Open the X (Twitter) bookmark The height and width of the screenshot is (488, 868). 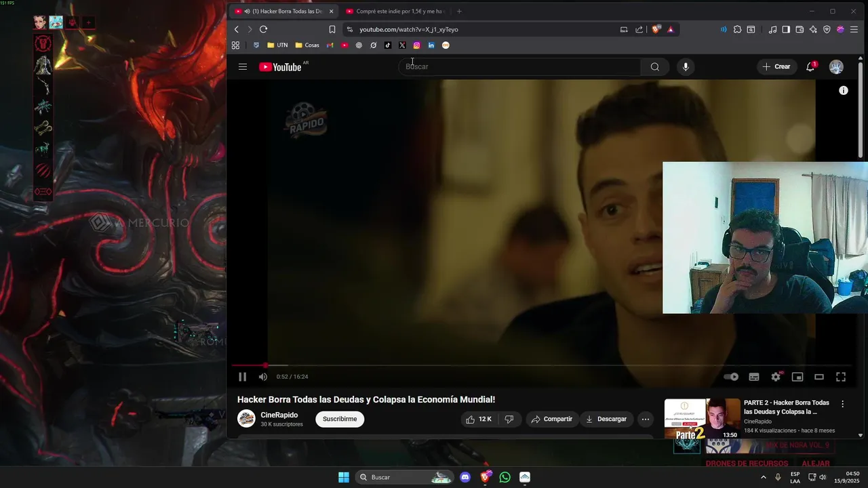[402, 45]
